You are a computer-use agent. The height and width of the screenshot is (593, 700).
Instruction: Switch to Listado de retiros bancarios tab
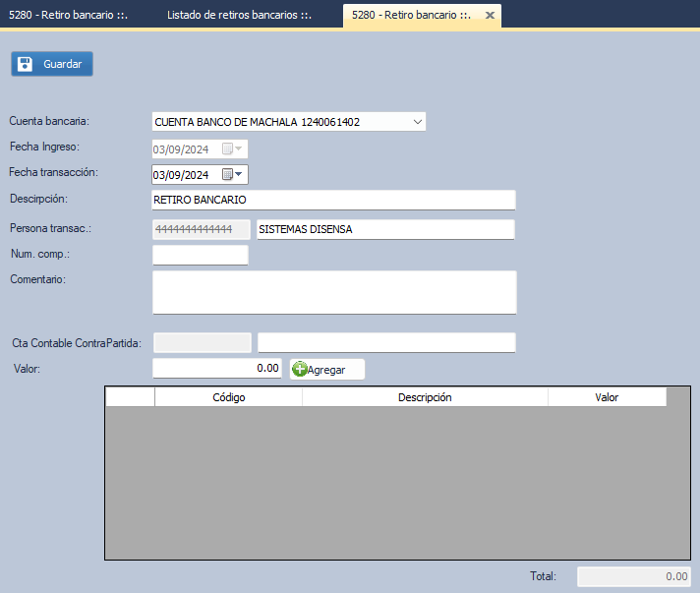[239, 16]
